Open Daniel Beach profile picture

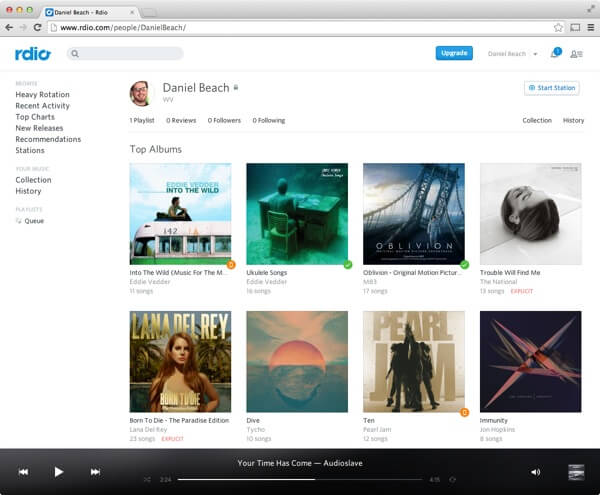pos(141,93)
